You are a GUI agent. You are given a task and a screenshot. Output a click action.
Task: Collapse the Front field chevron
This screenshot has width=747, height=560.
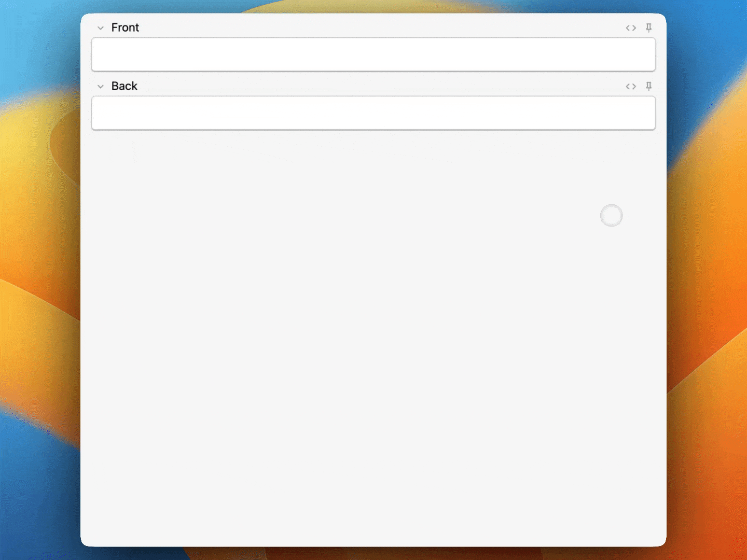[x=101, y=28]
